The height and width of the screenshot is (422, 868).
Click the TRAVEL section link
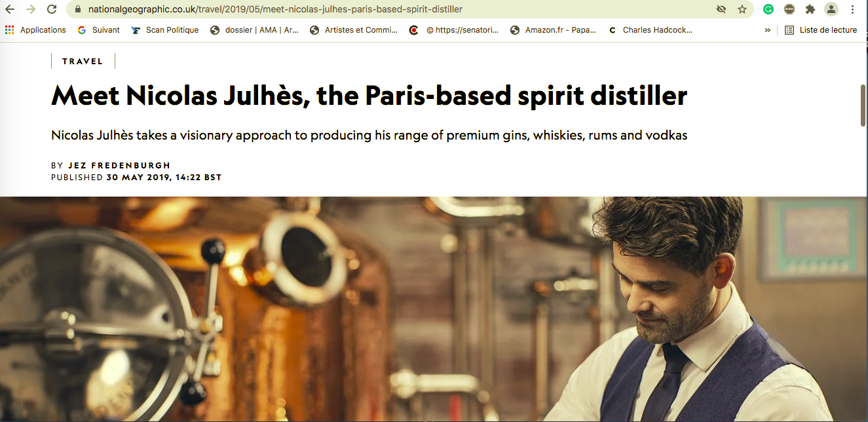coord(83,61)
